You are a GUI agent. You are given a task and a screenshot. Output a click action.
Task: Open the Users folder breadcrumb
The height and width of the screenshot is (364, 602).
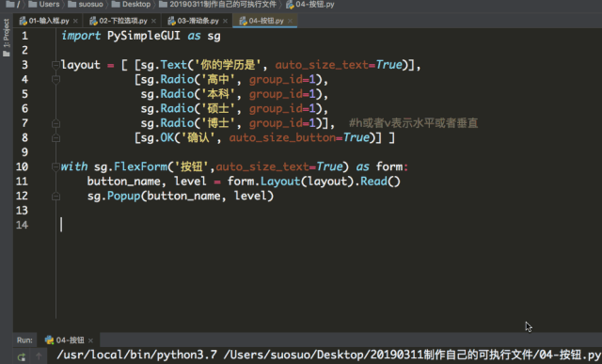pos(44,4)
